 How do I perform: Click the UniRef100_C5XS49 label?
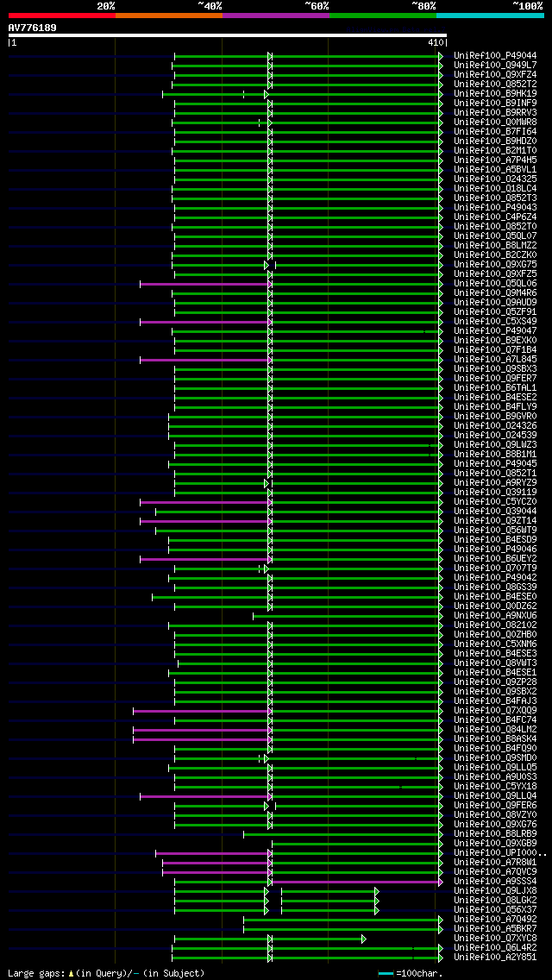[495, 321]
